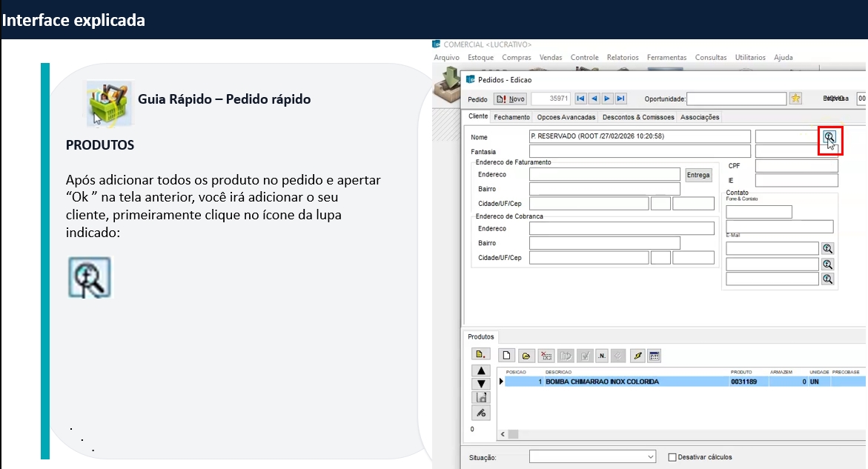Viewport: 868px width, 469px height.
Task: Click the calendar grid icon in Produtos toolbar
Action: click(x=655, y=356)
